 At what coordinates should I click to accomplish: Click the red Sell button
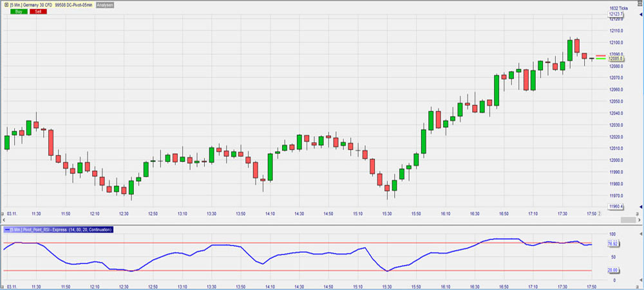[38, 12]
